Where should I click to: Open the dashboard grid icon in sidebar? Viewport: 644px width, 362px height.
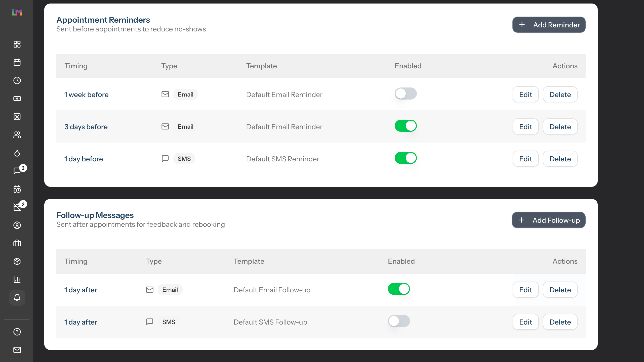[17, 44]
